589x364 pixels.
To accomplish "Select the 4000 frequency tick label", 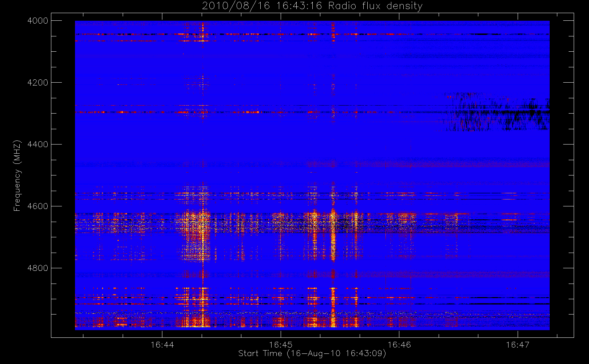I will click(38, 21).
